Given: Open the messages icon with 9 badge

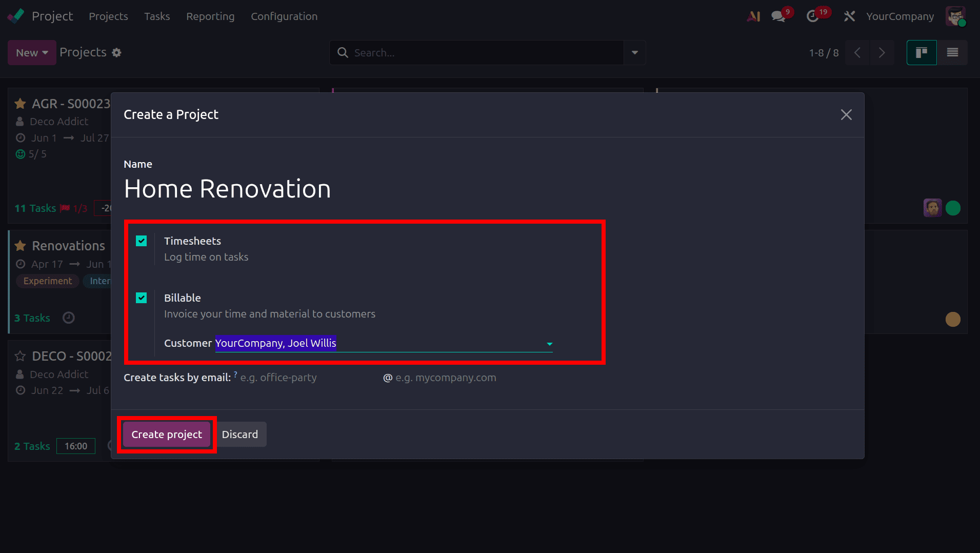Looking at the screenshot, I should point(778,16).
